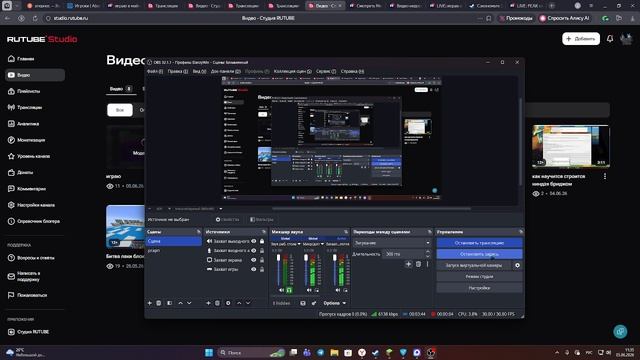The image size is (640, 360).
Task: Enable Studio mode button in OBS controls
Action: tap(479, 277)
